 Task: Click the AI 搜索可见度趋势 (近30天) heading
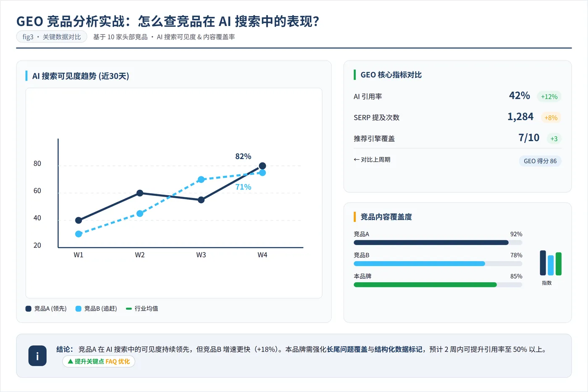tap(81, 76)
